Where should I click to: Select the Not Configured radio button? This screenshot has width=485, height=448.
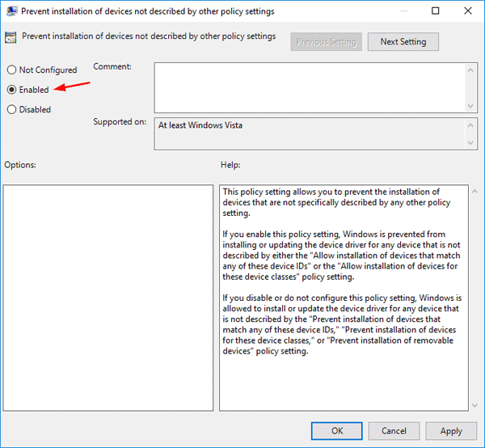(11, 70)
